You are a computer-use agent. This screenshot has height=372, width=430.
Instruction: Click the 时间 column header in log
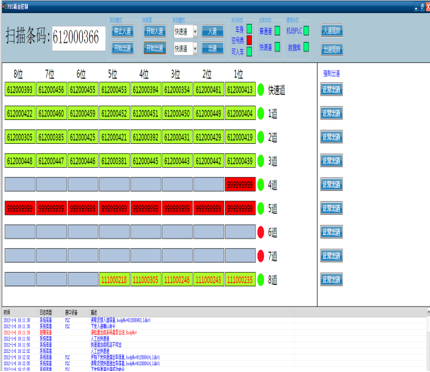7,313
